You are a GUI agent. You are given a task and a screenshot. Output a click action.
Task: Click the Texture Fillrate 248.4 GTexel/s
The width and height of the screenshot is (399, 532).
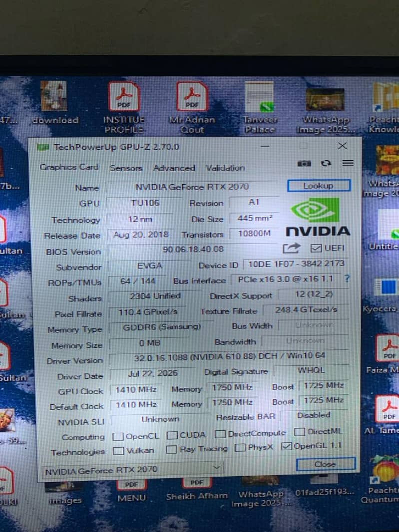tap(306, 309)
